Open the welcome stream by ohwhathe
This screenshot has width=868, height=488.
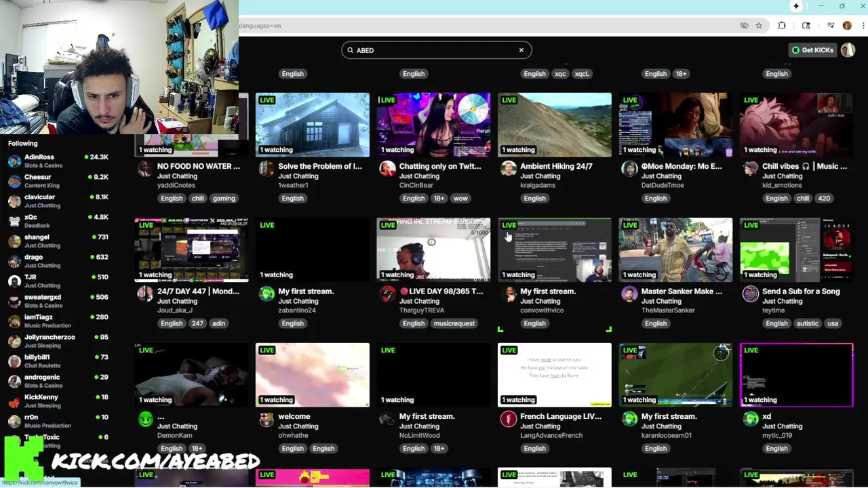(313, 375)
